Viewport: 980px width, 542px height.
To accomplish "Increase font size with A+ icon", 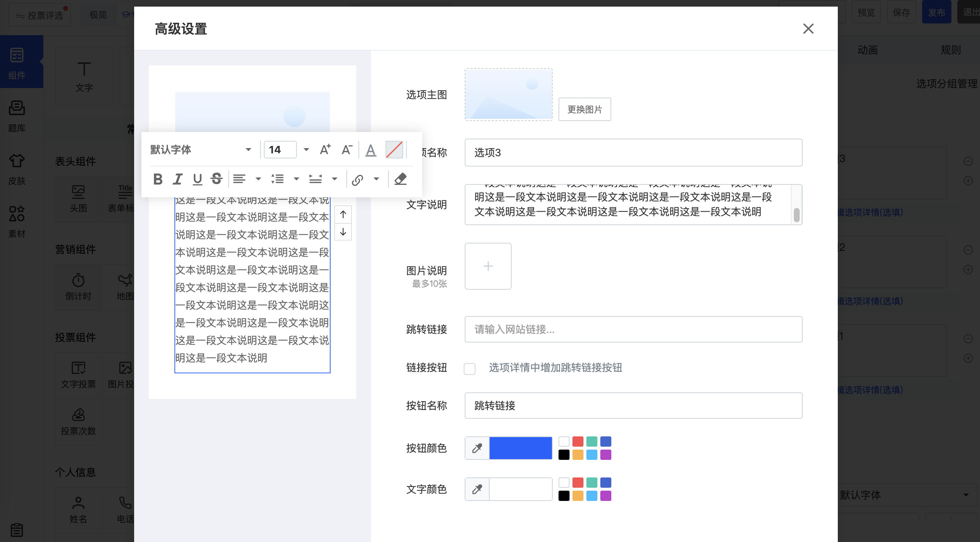I will click(325, 150).
